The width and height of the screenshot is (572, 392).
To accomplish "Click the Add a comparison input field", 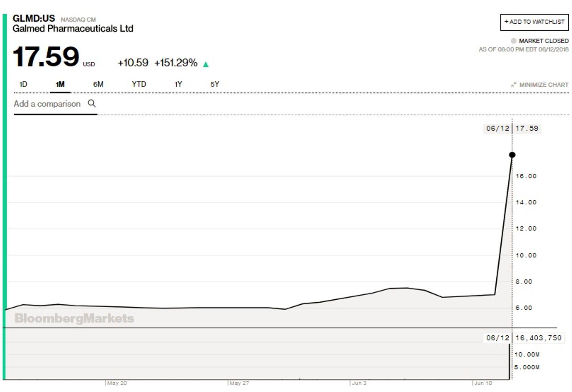I will [x=48, y=104].
